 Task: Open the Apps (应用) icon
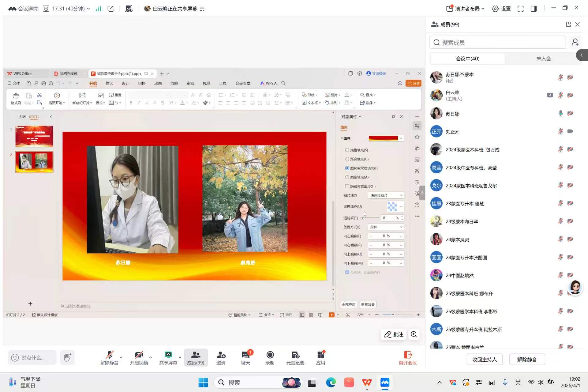pos(320,355)
